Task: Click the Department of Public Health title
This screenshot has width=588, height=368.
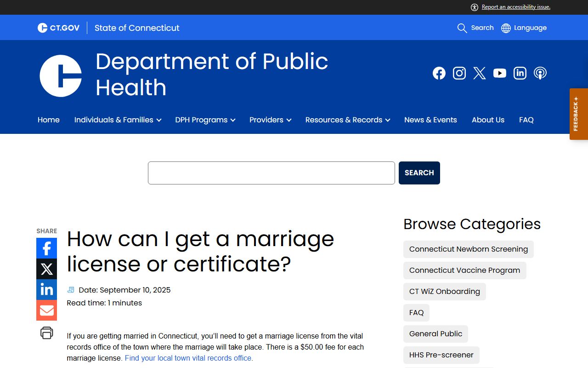Action: tap(212, 75)
